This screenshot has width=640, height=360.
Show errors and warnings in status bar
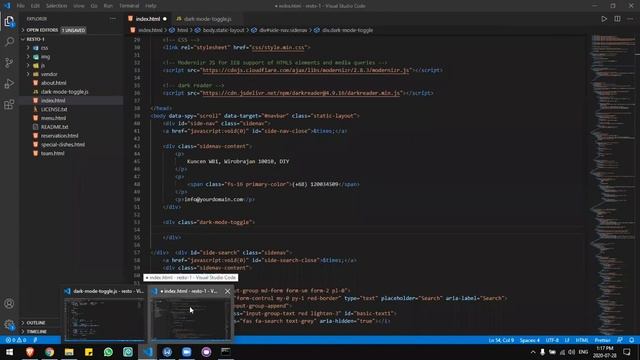(x=16, y=340)
